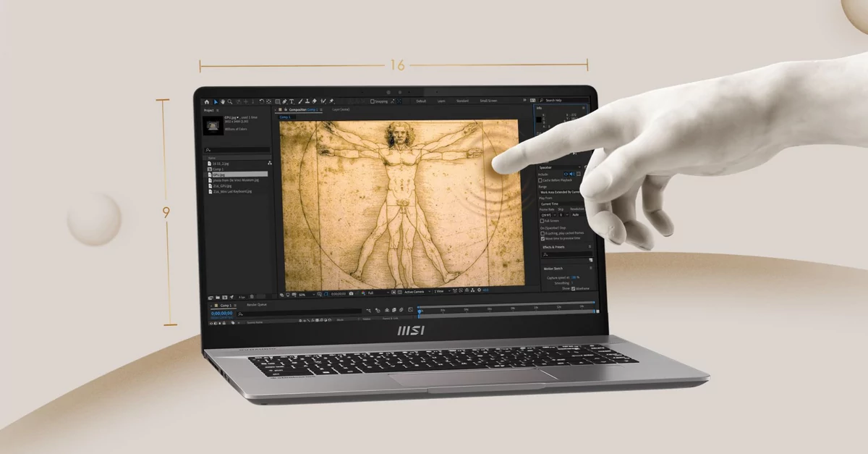
Task: Open the Spacebar shortcut dropdown
Action: (x=561, y=167)
